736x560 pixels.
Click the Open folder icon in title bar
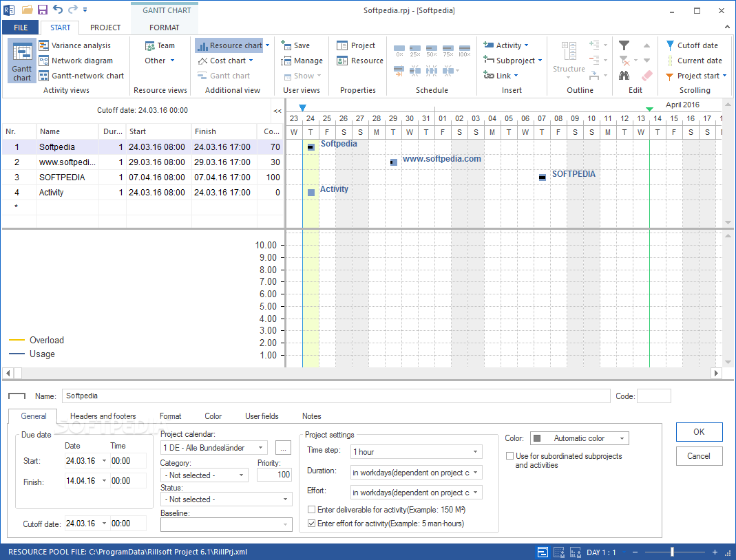point(28,10)
